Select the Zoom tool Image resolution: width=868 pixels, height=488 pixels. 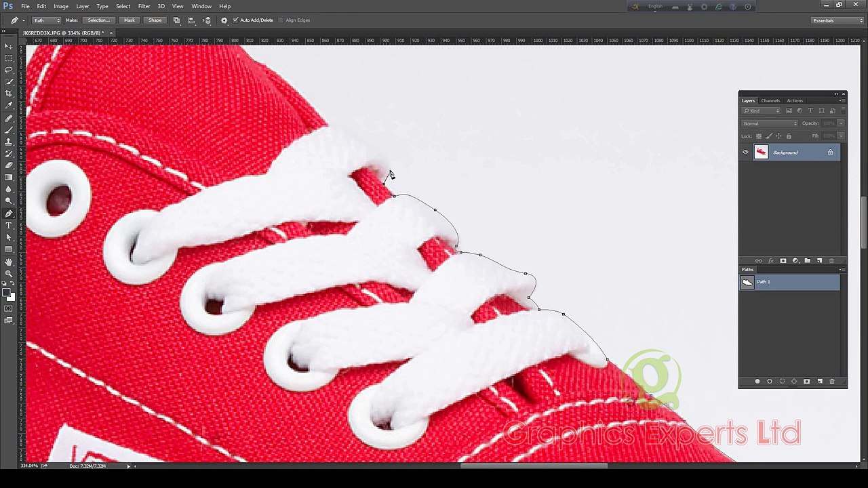tap(9, 273)
